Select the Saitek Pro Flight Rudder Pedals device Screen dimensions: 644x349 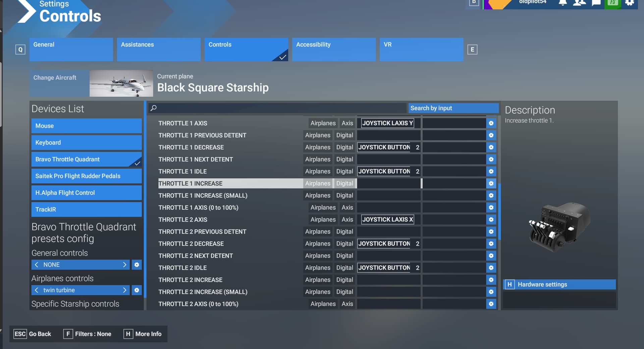pyautogui.click(x=86, y=176)
